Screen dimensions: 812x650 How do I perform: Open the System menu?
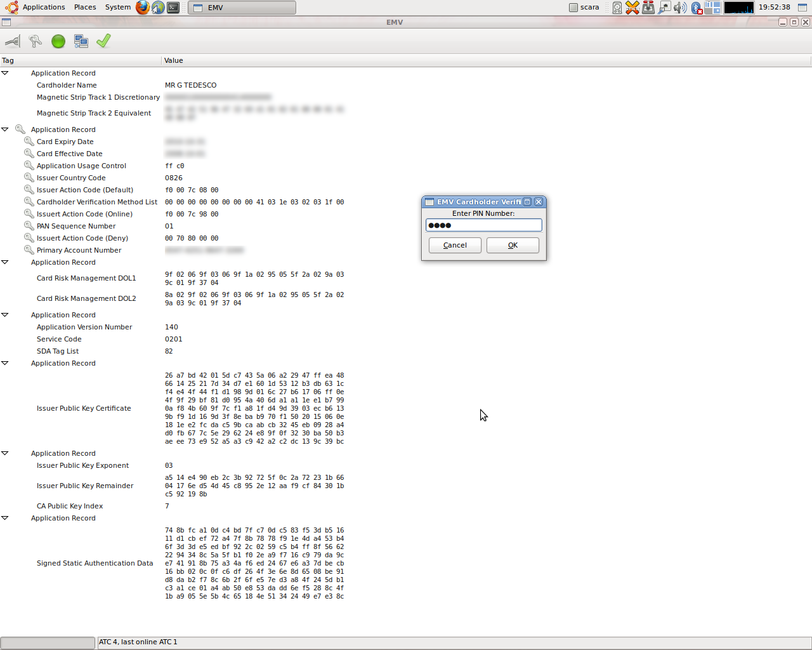coord(118,8)
